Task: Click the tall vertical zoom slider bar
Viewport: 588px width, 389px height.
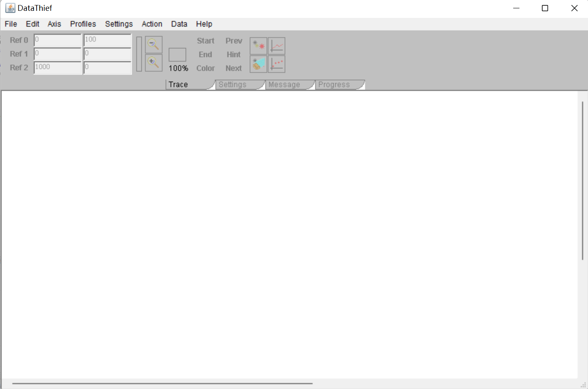Action: [139, 54]
